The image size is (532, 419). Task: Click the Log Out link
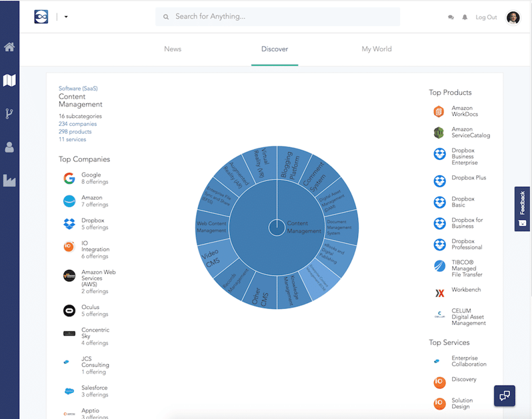[x=486, y=17]
